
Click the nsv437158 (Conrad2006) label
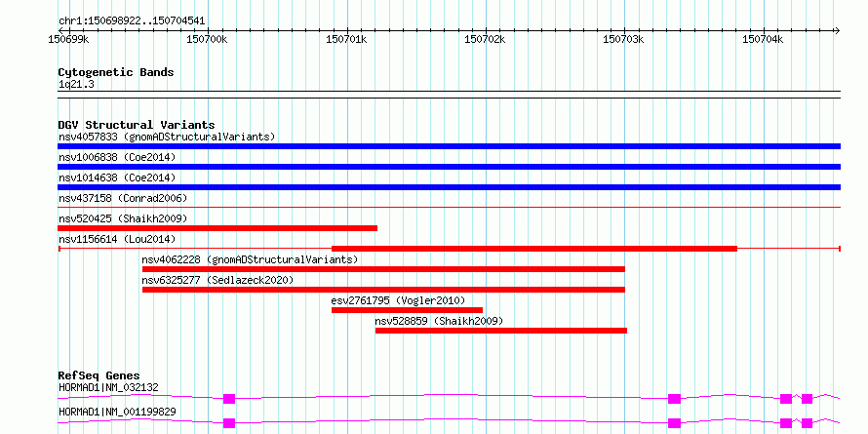click(x=123, y=198)
